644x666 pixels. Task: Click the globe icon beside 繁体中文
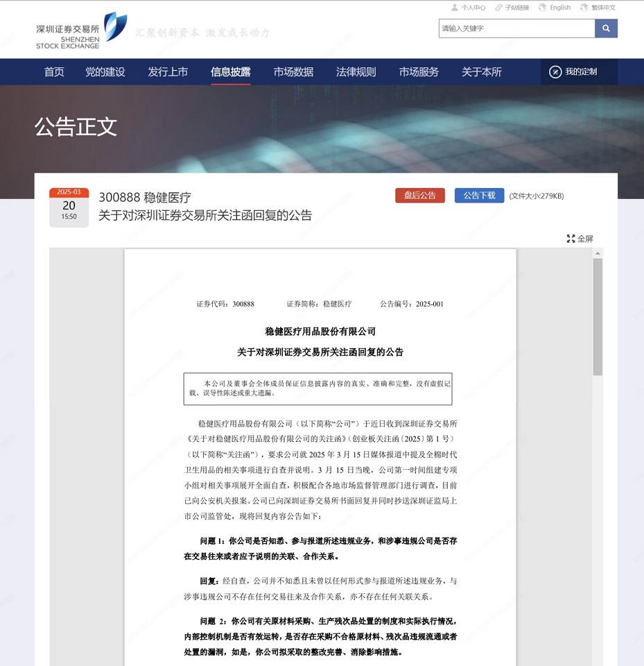(584, 8)
